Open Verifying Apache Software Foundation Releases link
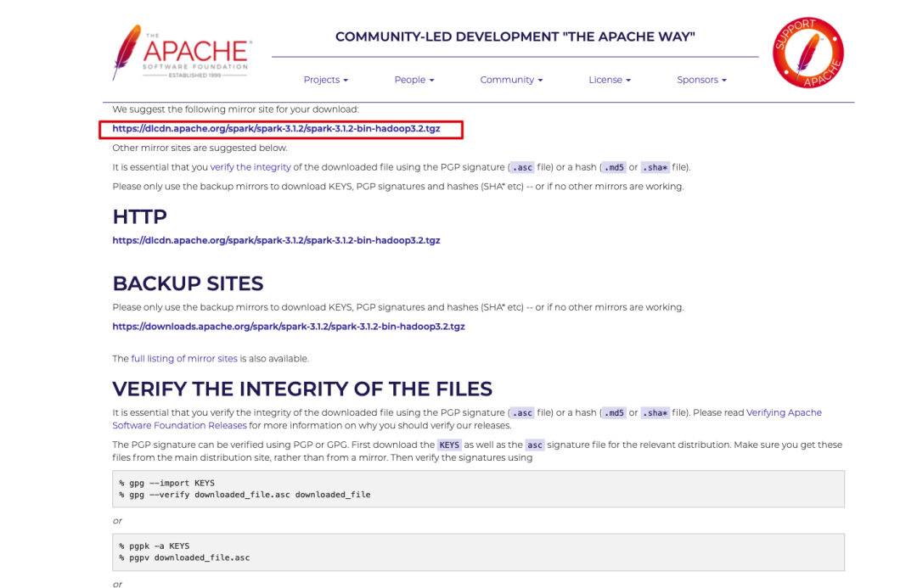 click(467, 419)
